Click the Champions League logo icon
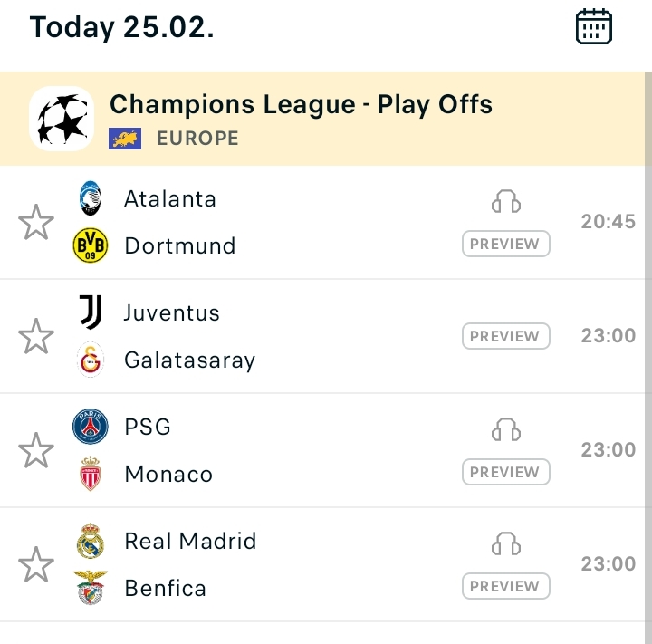Viewport: 652px width, 644px height. pos(62,119)
